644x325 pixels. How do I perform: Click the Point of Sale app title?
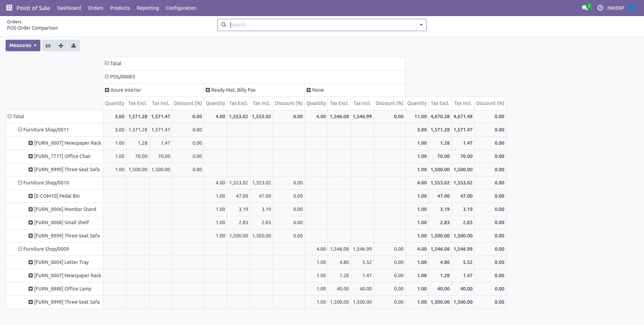(x=33, y=8)
